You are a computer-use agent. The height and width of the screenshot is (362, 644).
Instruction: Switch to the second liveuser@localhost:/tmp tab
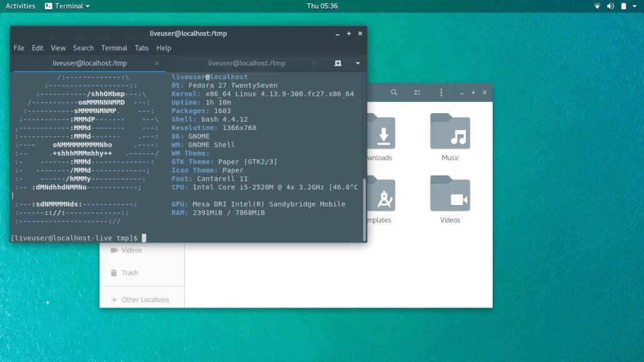[x=246, y=63]
